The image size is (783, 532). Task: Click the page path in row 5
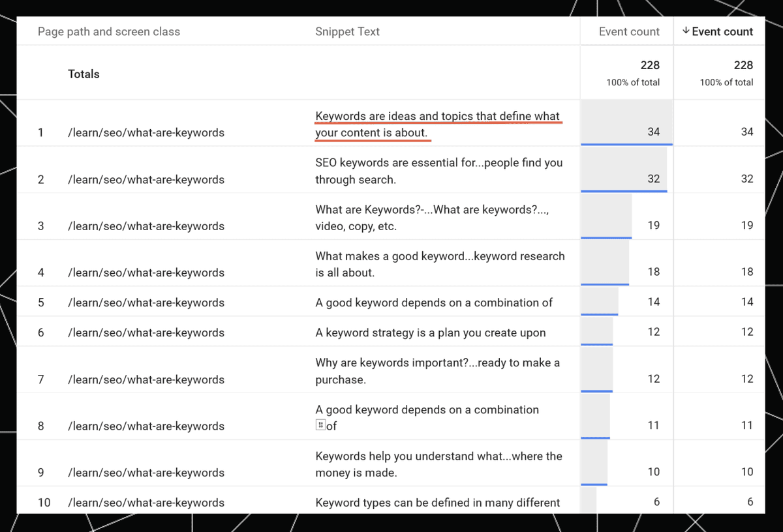(146, 303)
